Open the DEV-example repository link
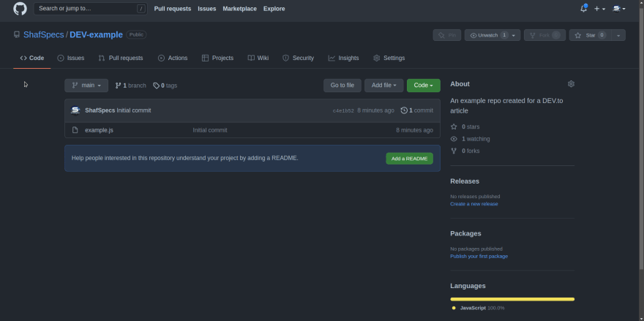Image resolution: width=644 pixels, height=321 pixels. tap(96, 35)
